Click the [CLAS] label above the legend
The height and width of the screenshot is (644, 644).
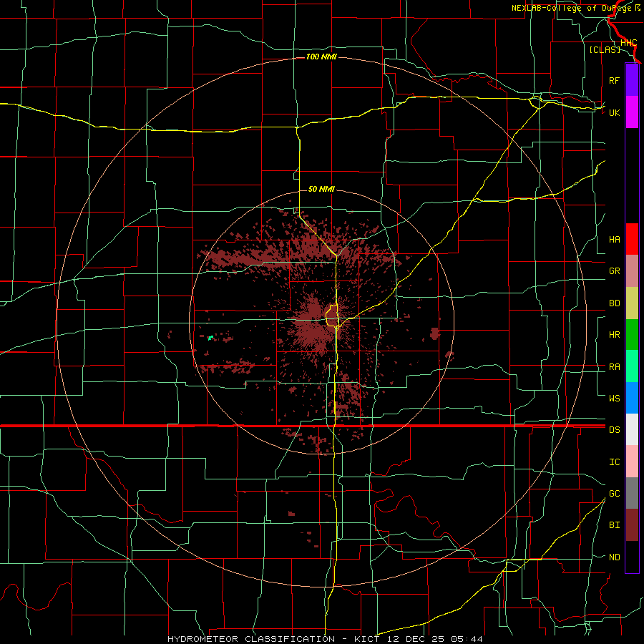605,49
